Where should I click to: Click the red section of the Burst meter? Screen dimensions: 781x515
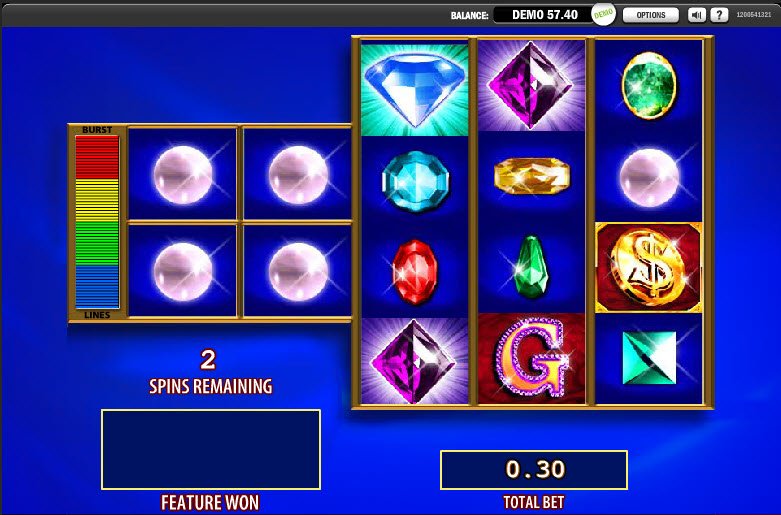[97, 158]
